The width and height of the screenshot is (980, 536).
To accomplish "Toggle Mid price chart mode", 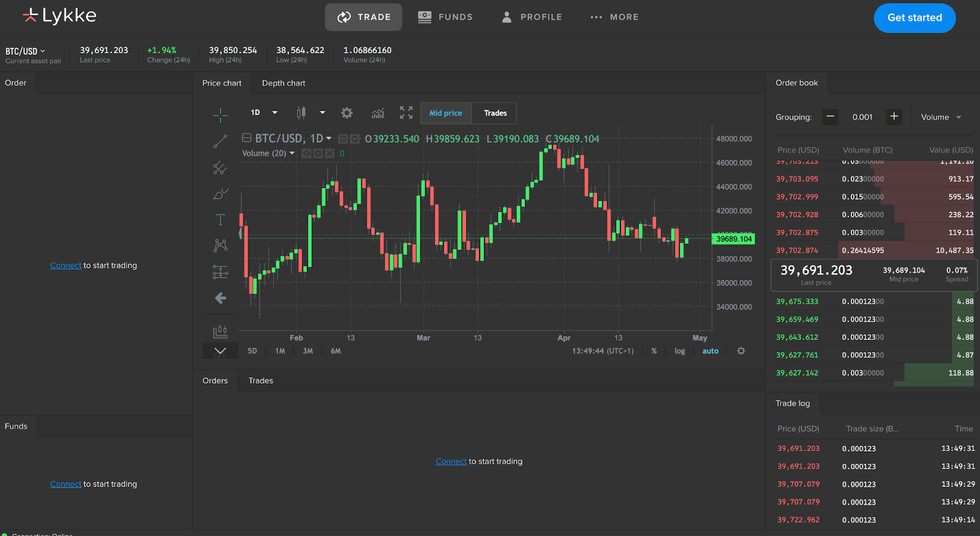I will (x=445, y=113).
